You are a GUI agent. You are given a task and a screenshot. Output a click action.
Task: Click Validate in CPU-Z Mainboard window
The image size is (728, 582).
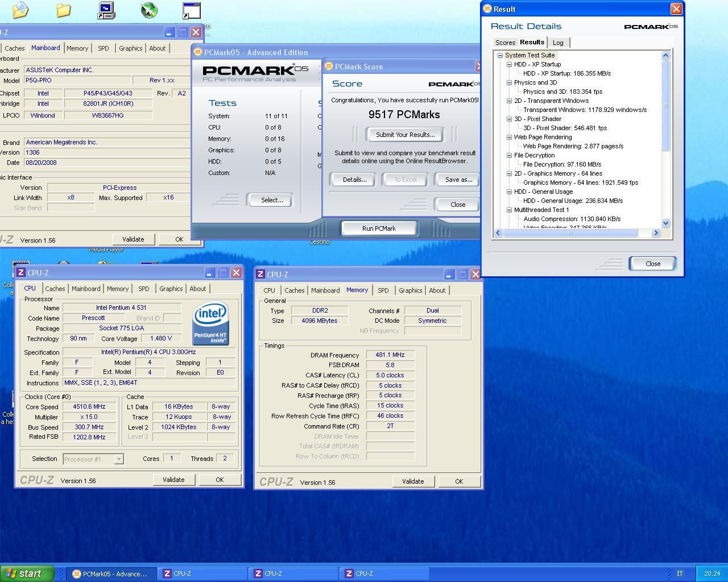[x=133, y=239]
